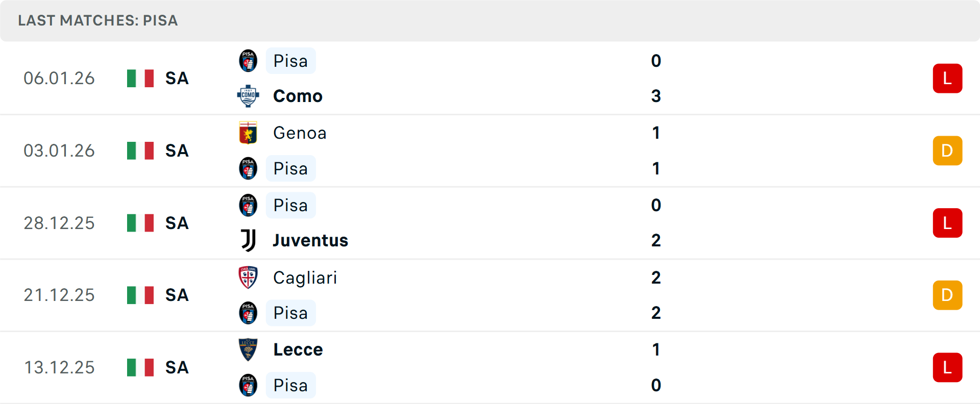Click the Cagliari club crest icon
980x404 pixels.
[248, 277]
